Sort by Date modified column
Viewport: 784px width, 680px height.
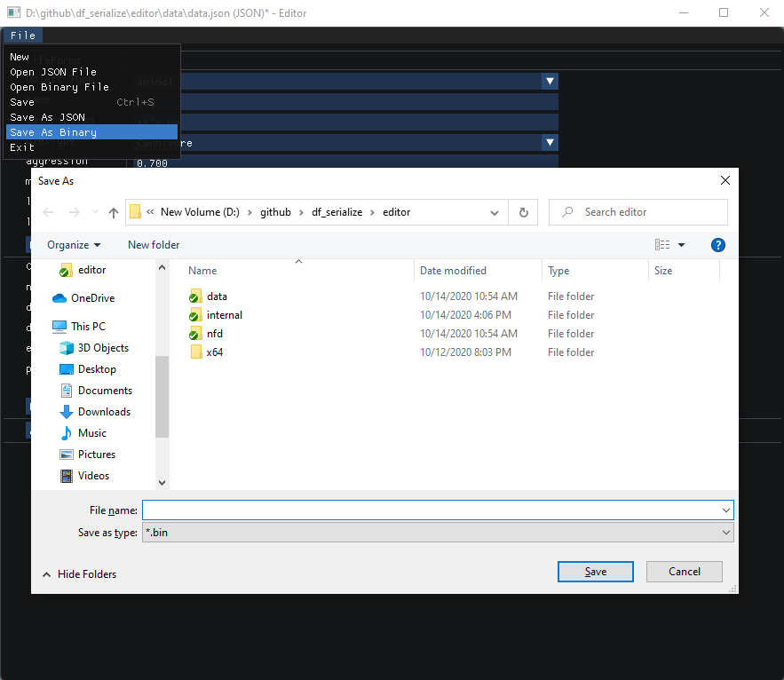click(478, 271)
